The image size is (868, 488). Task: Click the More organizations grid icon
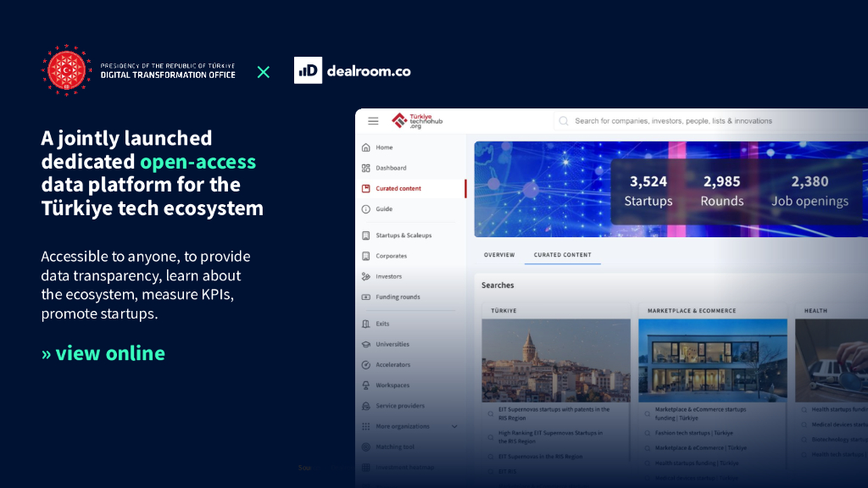pyautogui.click(x=366, y=426)
